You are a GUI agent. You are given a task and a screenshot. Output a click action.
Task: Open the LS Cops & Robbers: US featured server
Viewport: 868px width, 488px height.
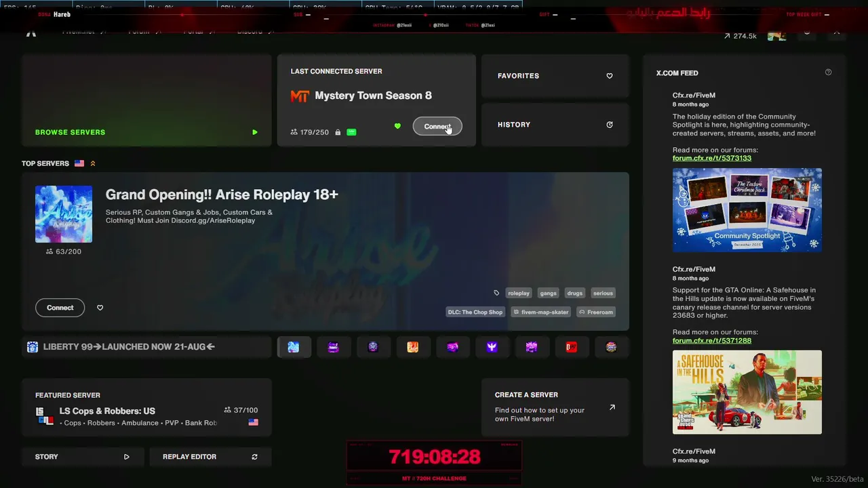point(146,407)
